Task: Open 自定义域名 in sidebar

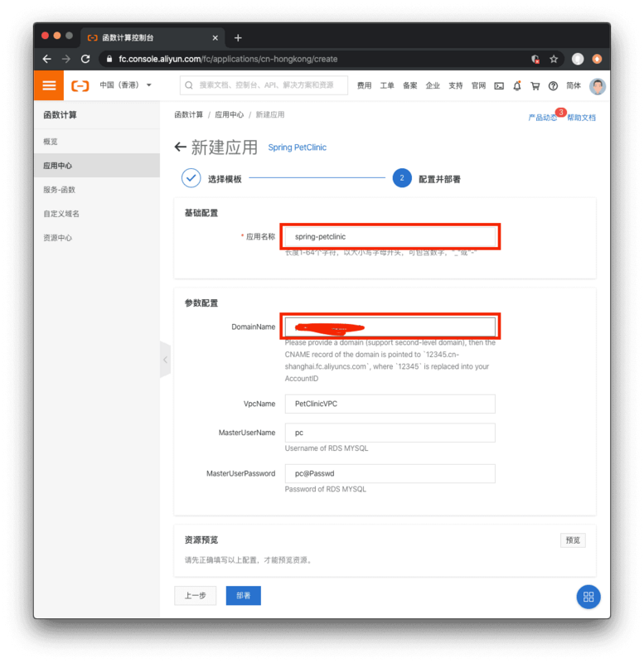Action: click(97, 214)
